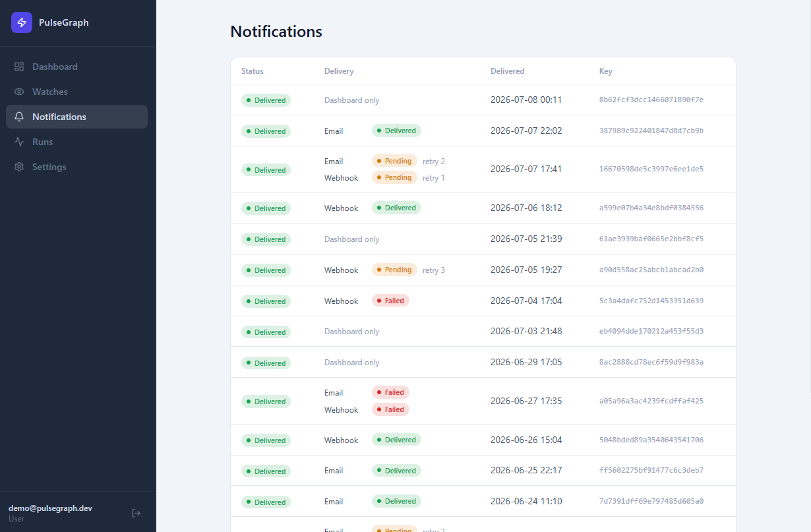Select key eb4094dde170212a453f55d3
This screenshot has height=532, width=811.
pyautogui.click(x=651, y=331)
